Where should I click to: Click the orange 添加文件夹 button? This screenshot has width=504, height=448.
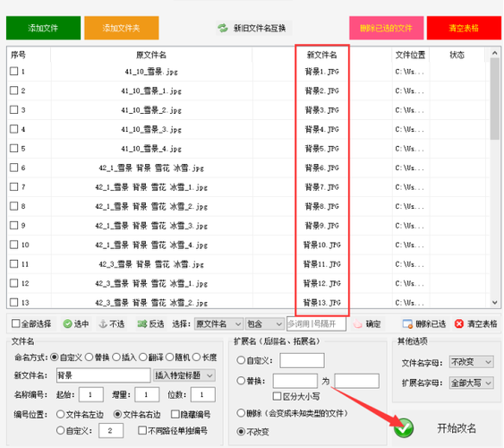122,28
